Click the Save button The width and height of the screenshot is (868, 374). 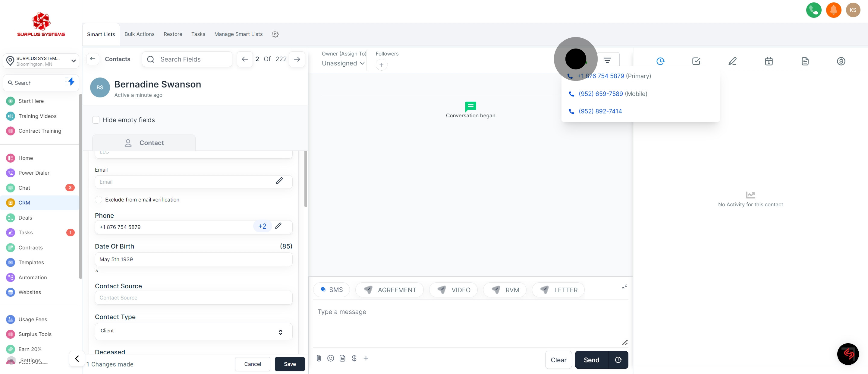pos(289,364)
